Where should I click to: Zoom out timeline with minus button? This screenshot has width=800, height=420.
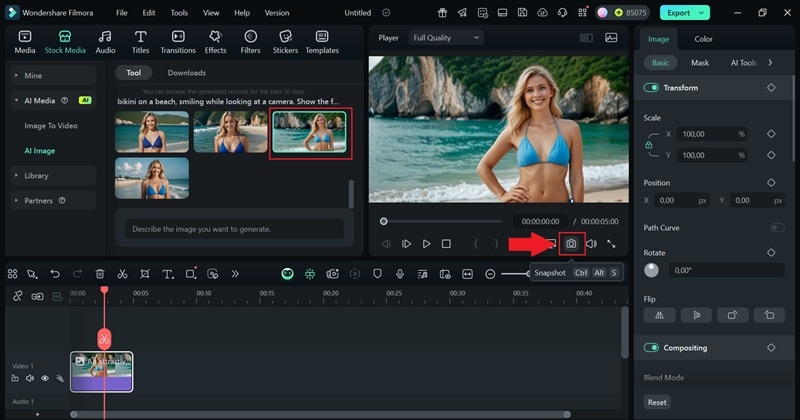click(x=490, y=274)
